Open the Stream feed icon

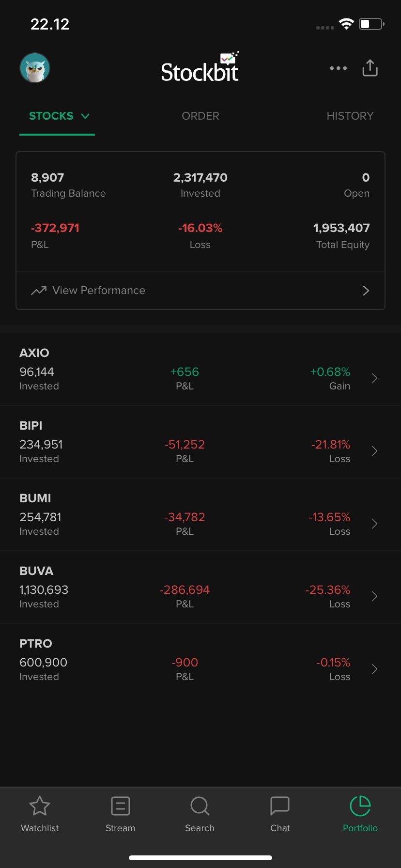pyautogui.click(x=120, y=806)
